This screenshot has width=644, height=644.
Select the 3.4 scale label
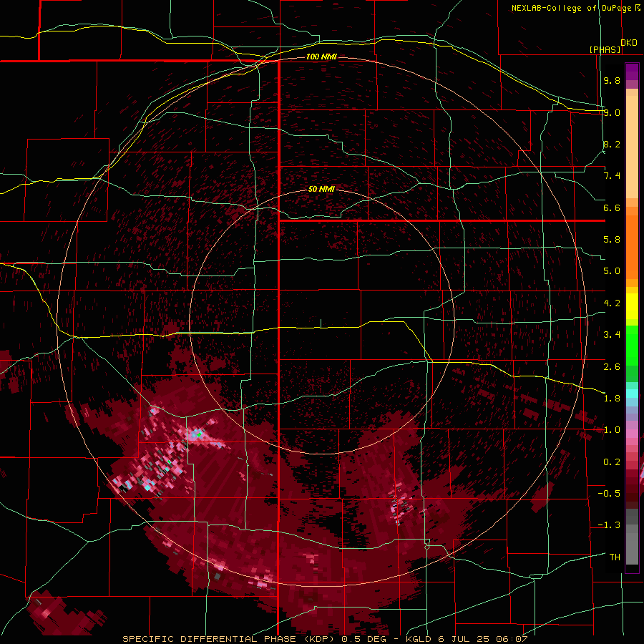(x=612, y=335)
